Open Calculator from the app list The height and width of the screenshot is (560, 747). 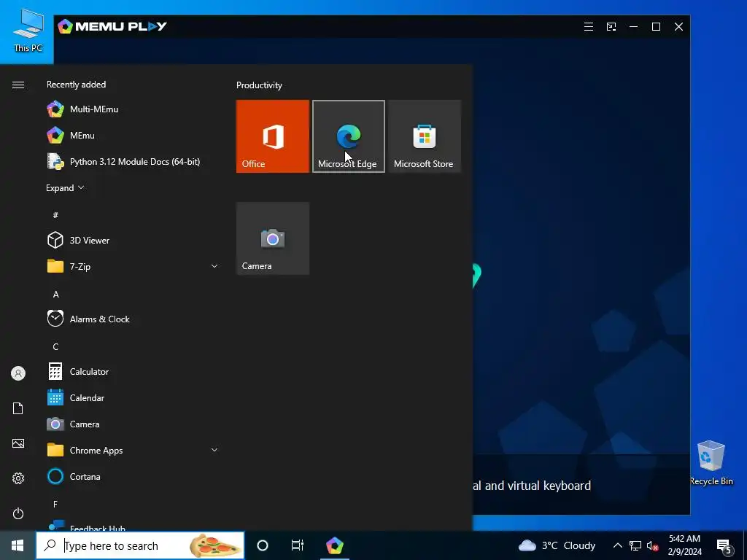coord(133,371)
